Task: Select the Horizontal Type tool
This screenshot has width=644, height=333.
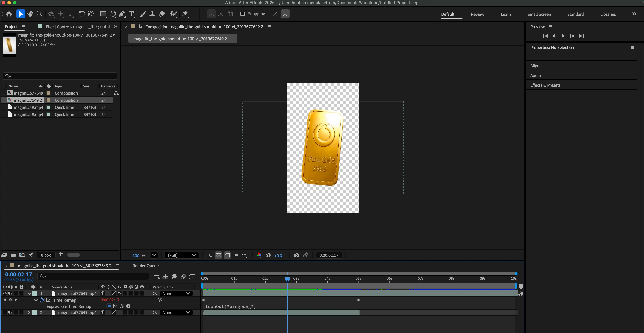Action: [131, 14]
